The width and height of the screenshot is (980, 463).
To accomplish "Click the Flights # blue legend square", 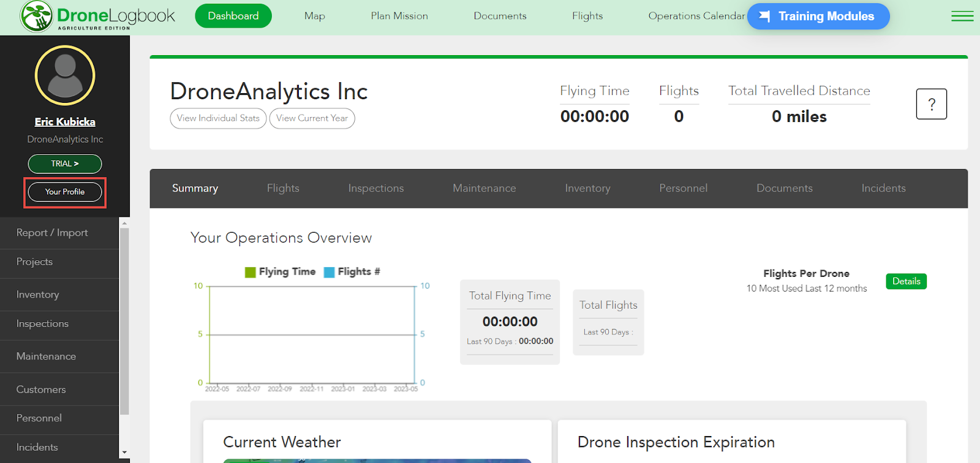I will [x=329, y=272].
